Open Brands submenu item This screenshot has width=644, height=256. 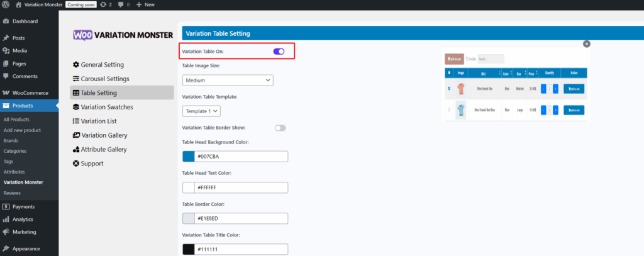(x=11, y=140)
